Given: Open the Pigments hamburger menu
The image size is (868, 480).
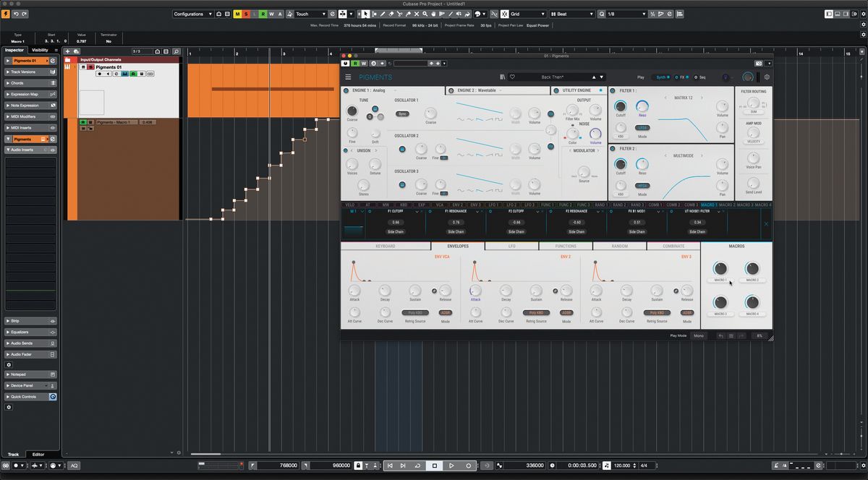Looking at the screenshot, I should pos(348,77).
